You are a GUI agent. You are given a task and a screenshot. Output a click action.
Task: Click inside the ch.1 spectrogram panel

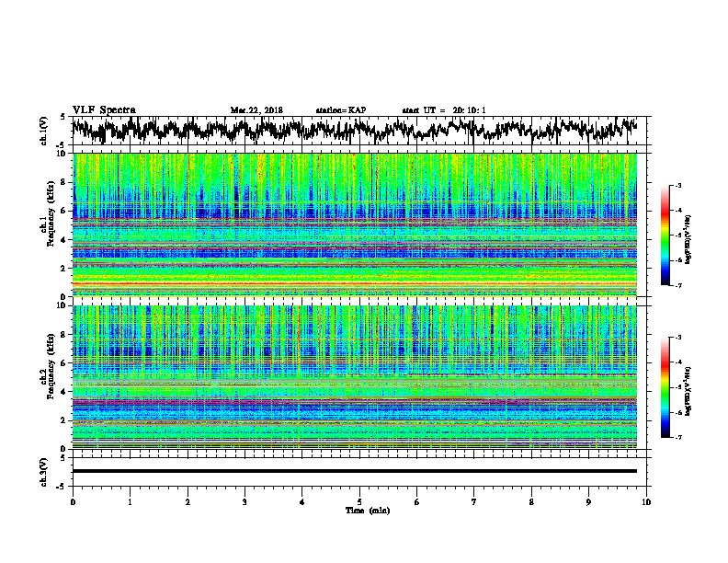[x=355, y=224]
